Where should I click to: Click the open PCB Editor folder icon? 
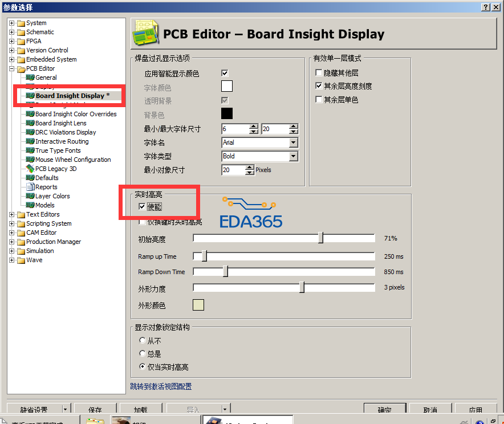tap(21, 69)
